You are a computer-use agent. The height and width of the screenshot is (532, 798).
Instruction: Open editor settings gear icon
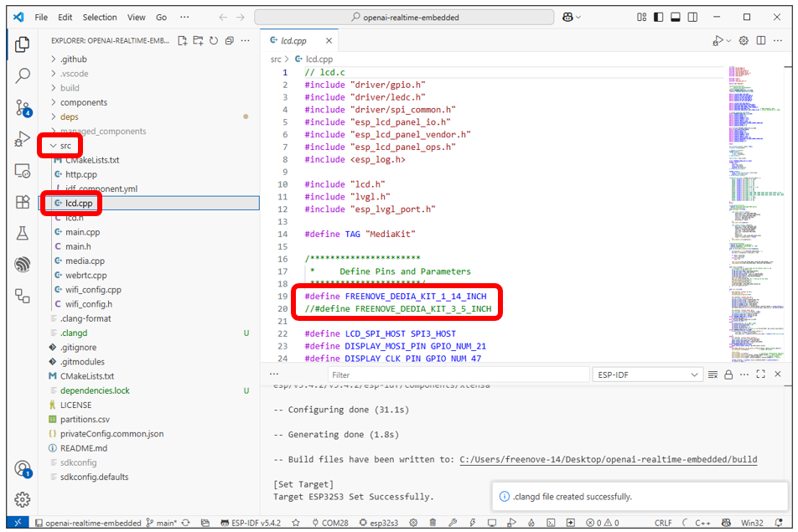(x=744, y=41)
